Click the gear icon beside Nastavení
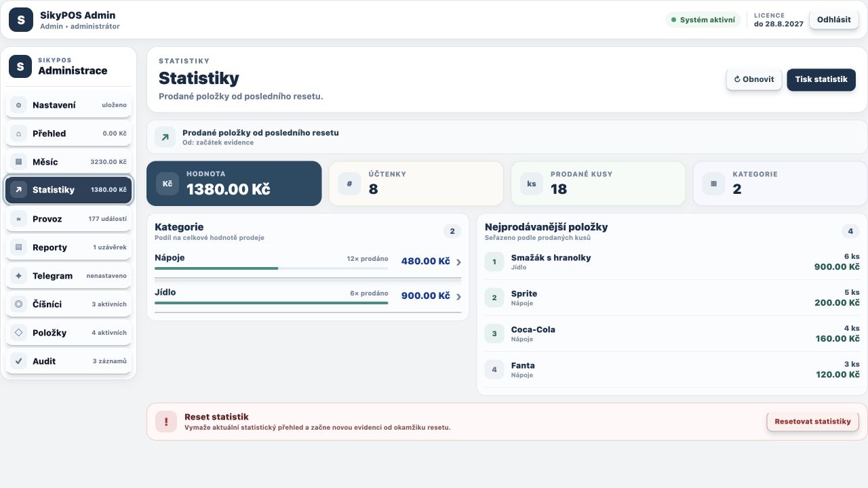868x488 pixels. [19, 105]
